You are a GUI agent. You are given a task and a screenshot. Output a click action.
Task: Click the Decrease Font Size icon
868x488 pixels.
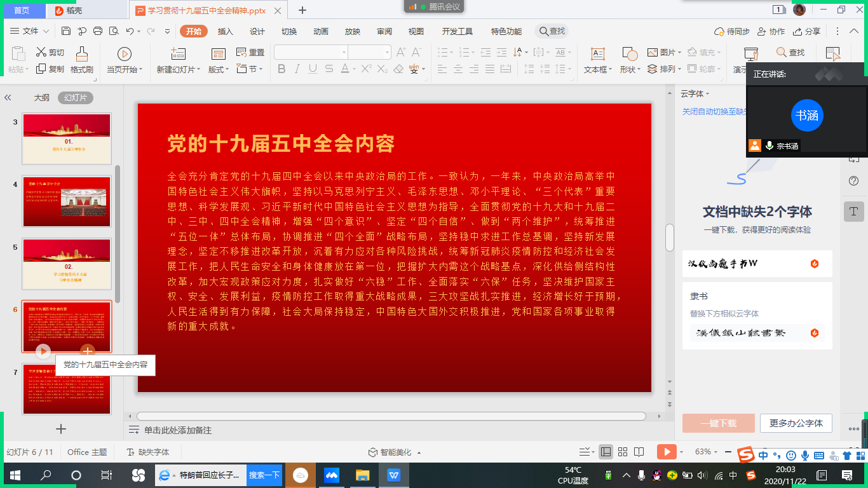[417, 52]
